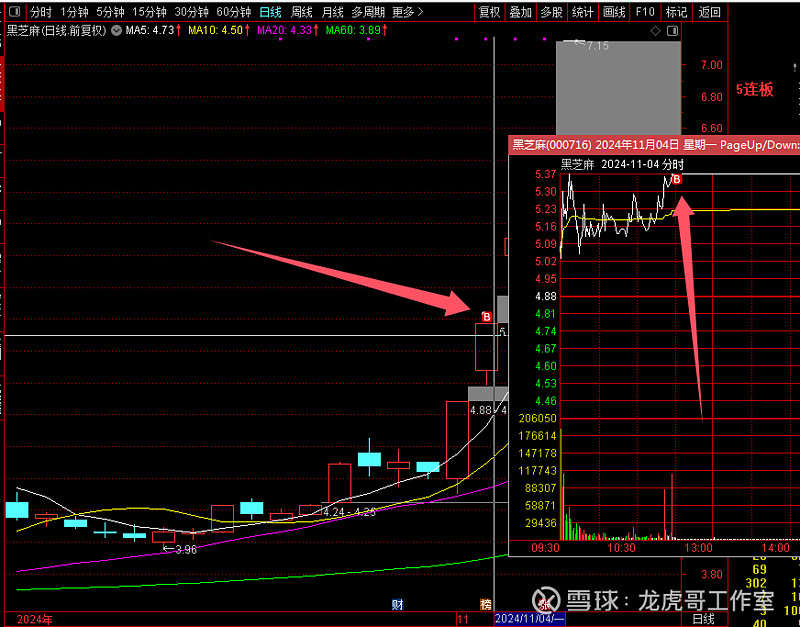Click the 4.88 price in the intraday popup
The height and width of the screenshot is (627, 800).
[x=545, y=296]
